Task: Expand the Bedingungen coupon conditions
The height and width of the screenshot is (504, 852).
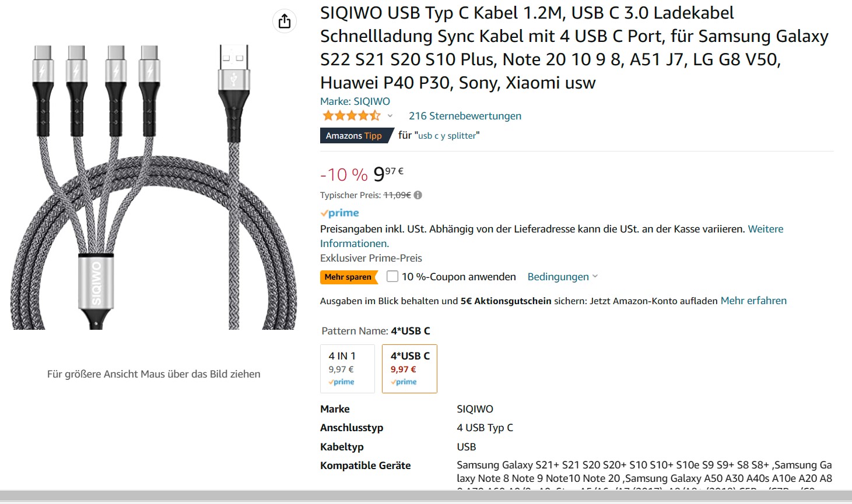Action: pos(562,277)
